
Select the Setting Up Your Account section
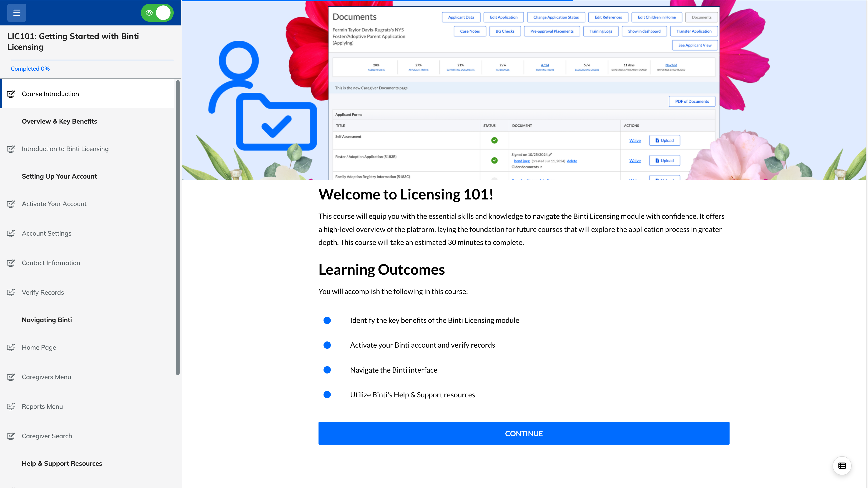click(x=59, y=177)
